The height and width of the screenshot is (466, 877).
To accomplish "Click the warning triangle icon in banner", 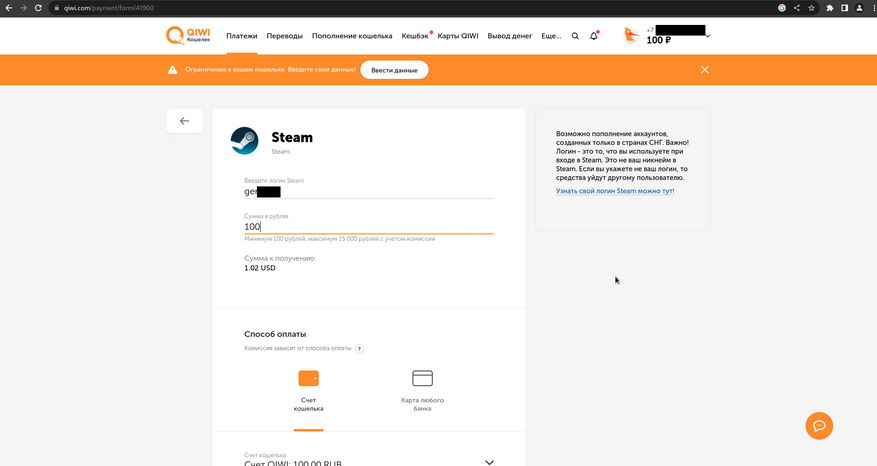I will (172, 70).
